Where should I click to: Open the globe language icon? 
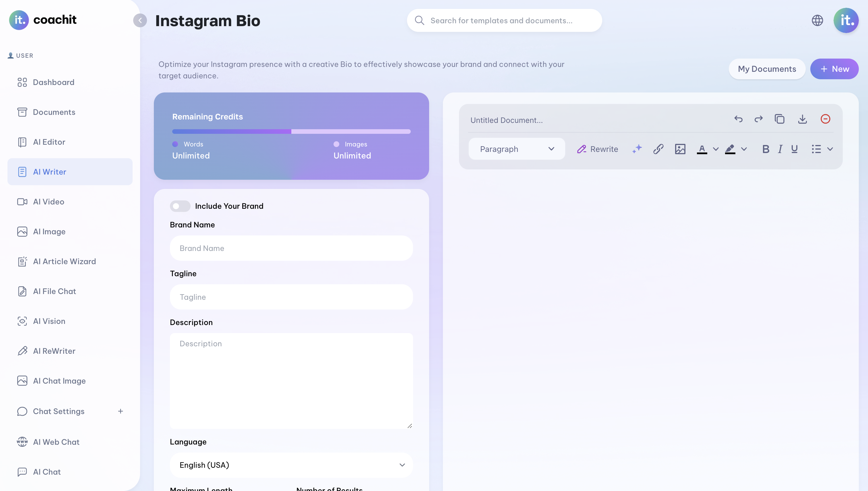click(817, 21)
